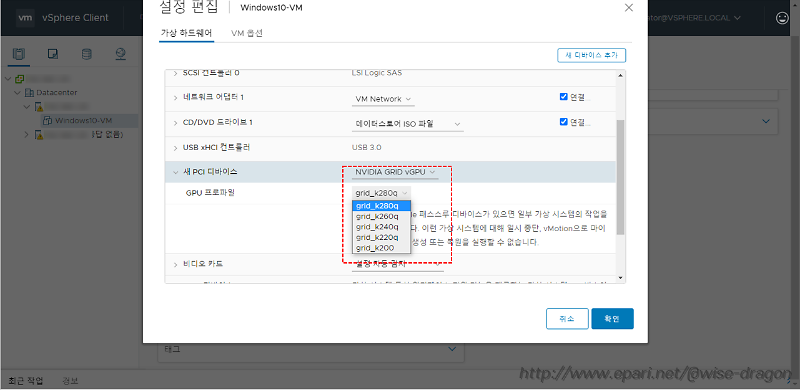The image size is (800, 390).
Task: Collapse the 새 PCI 디바이스 row
Action: pos(175,172)
